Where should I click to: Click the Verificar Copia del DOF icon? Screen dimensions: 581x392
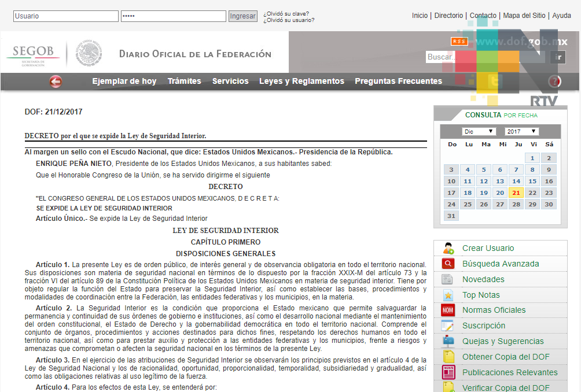point(448,387)
